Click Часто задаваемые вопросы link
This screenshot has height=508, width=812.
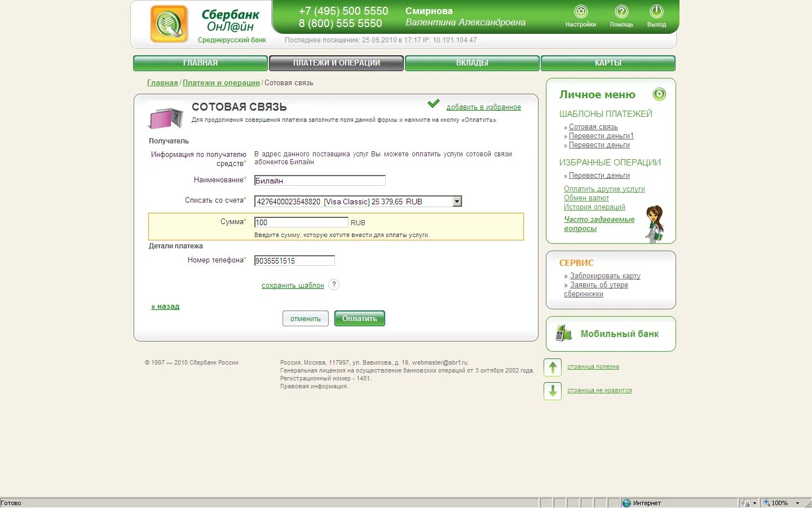pos(599,224)
